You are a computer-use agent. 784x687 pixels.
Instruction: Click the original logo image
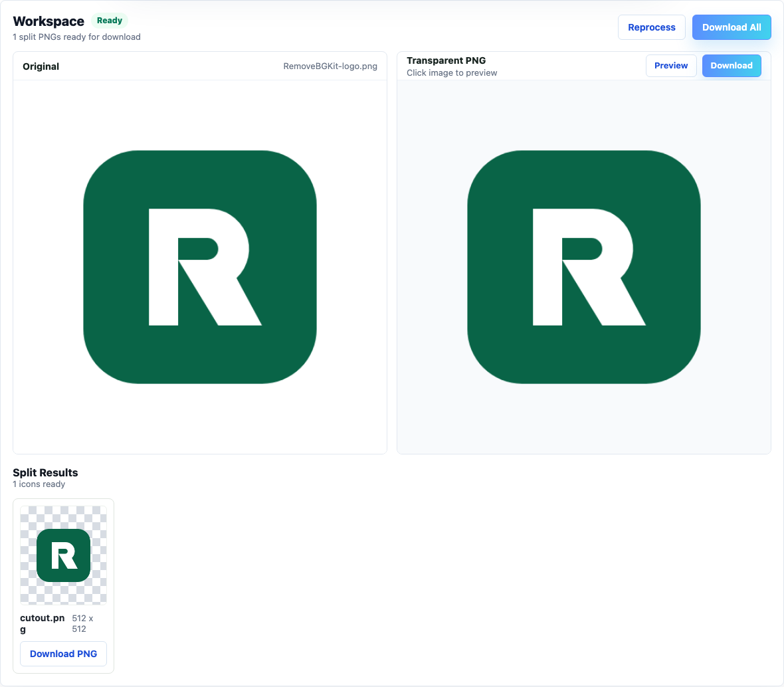click(x=200, y=267)
